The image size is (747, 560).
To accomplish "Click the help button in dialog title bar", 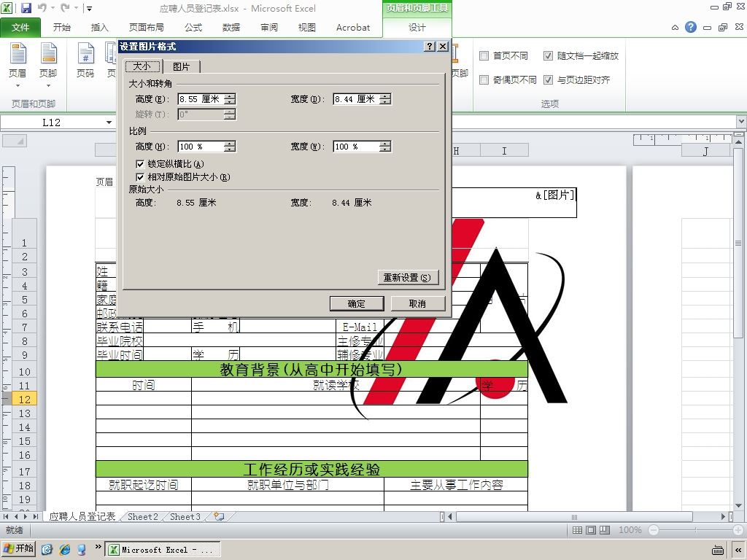I will tap(430, 46).
